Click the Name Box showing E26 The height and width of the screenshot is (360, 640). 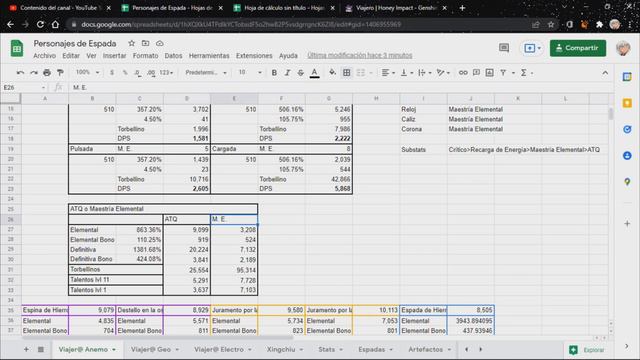pyautogui.click(x=24, y=87)
